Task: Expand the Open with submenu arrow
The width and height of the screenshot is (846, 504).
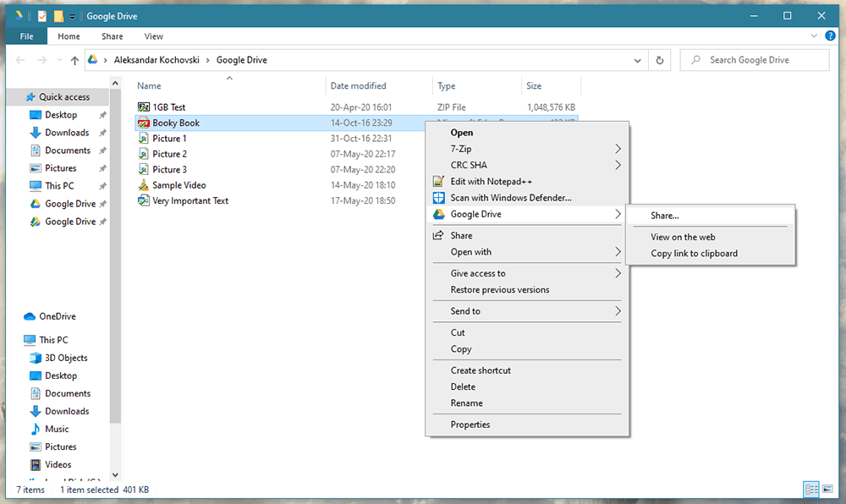Action: (x=618, y=252)
